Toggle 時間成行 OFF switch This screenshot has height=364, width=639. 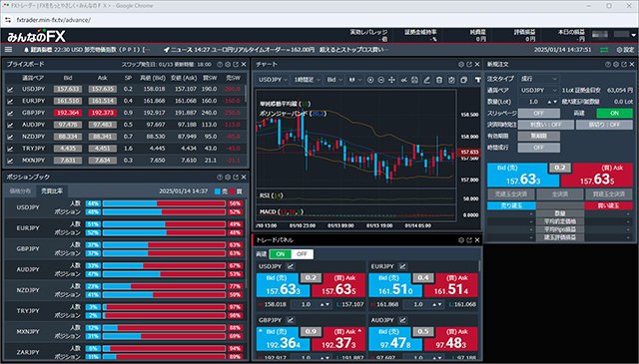pos(539,148)
